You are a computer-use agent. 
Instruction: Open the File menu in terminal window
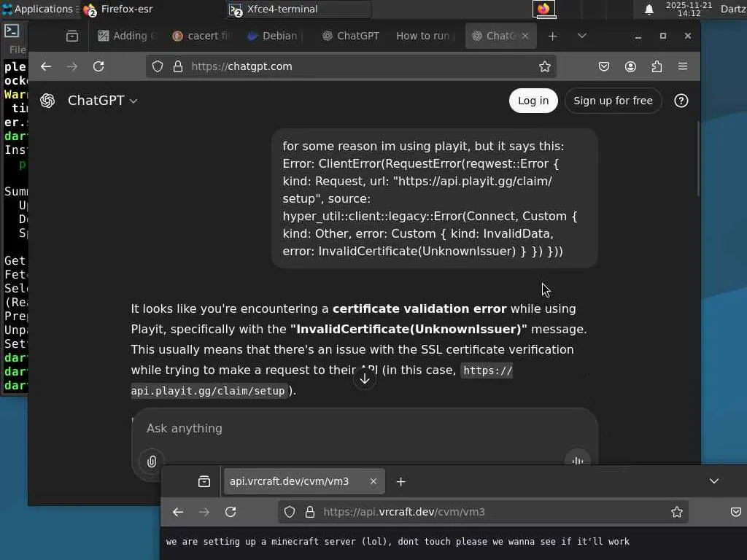point(18,50)
